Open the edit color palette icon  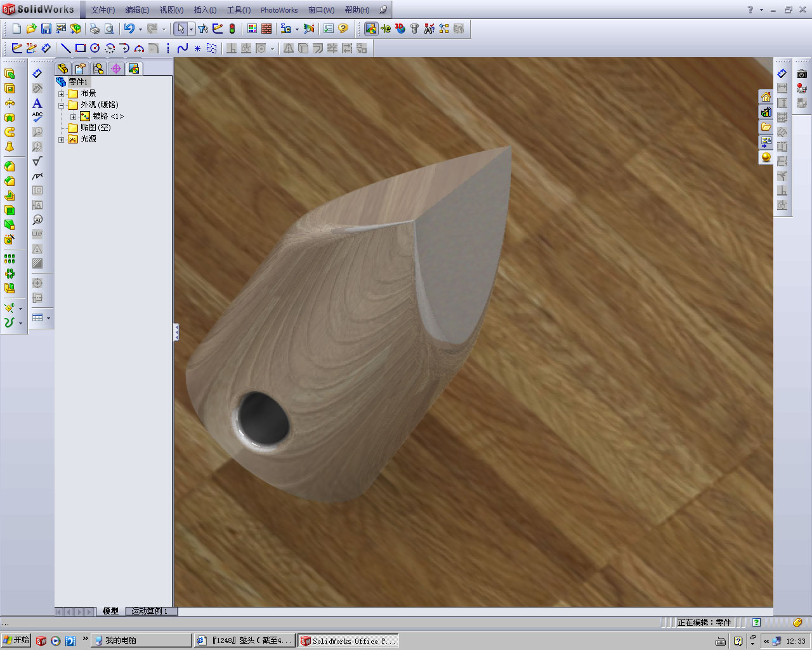click(x=252, y=29)
